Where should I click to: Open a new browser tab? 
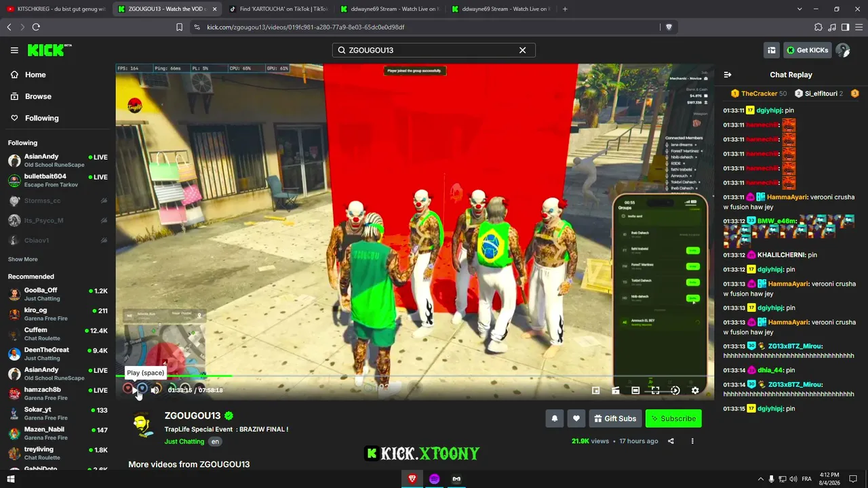[x=565, y=9]
